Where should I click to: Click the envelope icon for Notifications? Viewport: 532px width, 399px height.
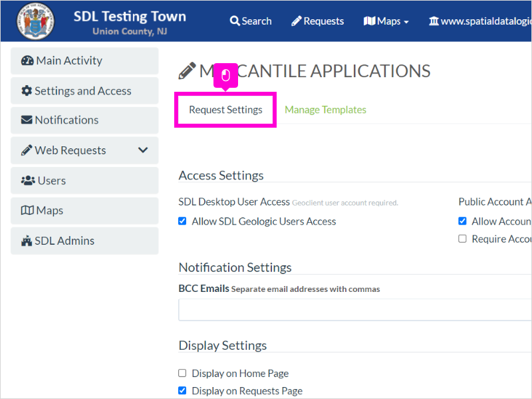(27, 120)
